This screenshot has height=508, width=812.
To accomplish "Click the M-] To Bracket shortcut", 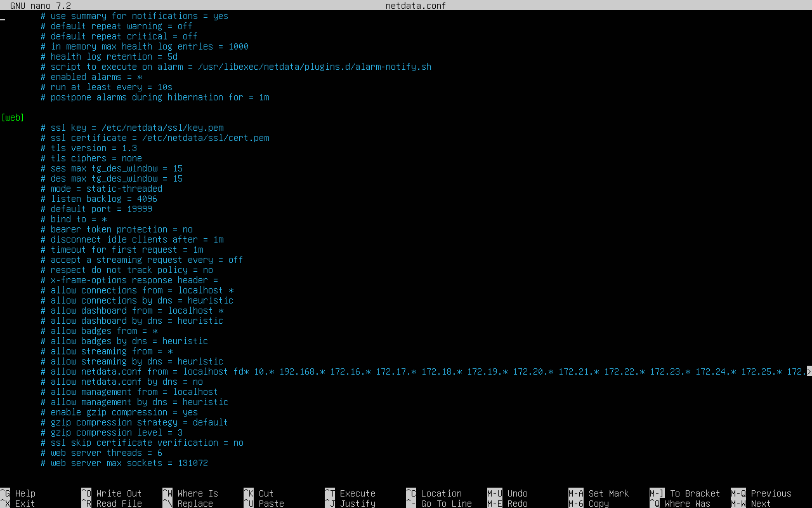I will [685, 493].
